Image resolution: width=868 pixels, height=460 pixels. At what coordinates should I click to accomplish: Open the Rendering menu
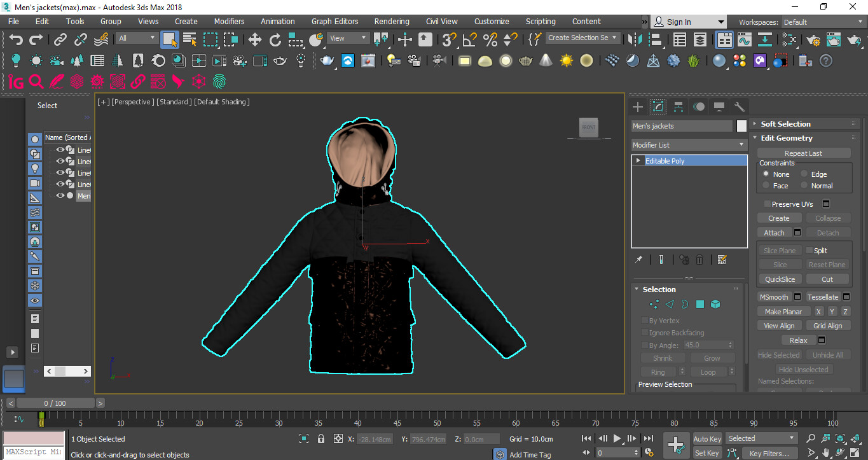391,21
